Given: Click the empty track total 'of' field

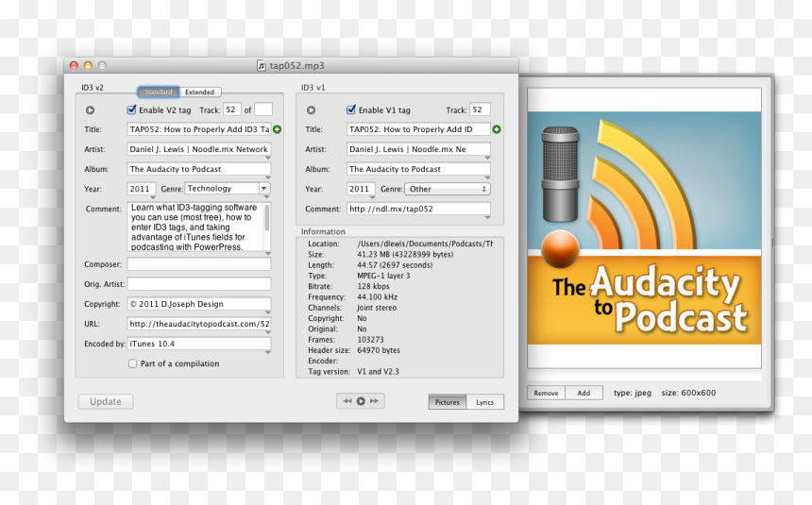Looking at the screenshot, I should tap(263, 109).
